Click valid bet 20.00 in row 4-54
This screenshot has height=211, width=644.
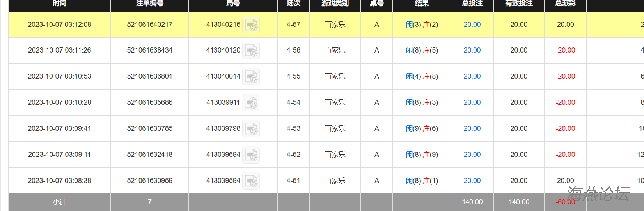519,102
